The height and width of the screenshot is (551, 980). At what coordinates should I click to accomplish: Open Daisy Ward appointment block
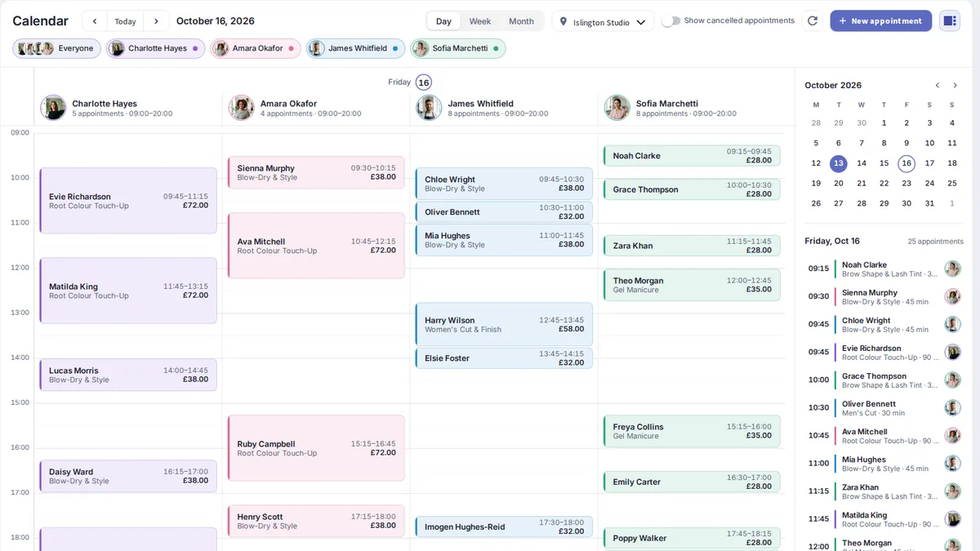(x=128, y=476)
